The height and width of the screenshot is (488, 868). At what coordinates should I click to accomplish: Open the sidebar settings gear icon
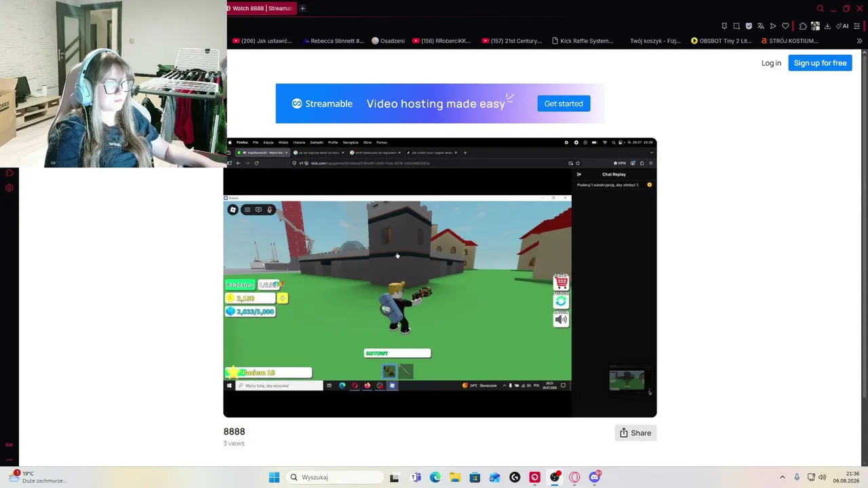(x=9, y=188)
